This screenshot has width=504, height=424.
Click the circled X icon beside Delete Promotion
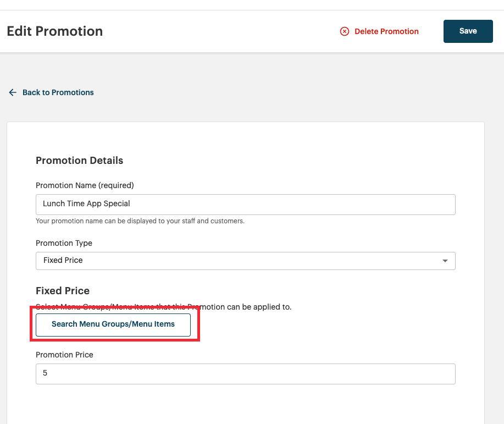click(x=345, y=31)
